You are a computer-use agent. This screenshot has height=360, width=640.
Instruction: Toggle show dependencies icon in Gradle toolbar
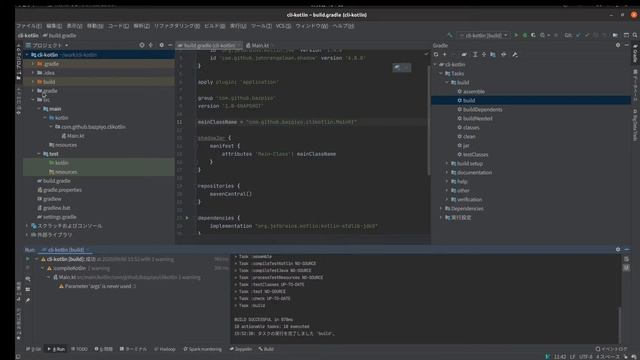493,54
